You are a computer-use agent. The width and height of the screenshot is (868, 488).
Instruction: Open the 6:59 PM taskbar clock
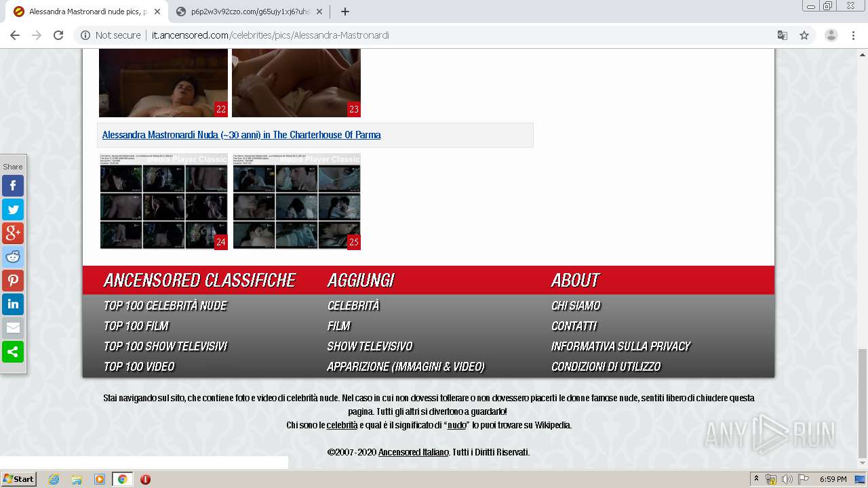coord(833,479)
